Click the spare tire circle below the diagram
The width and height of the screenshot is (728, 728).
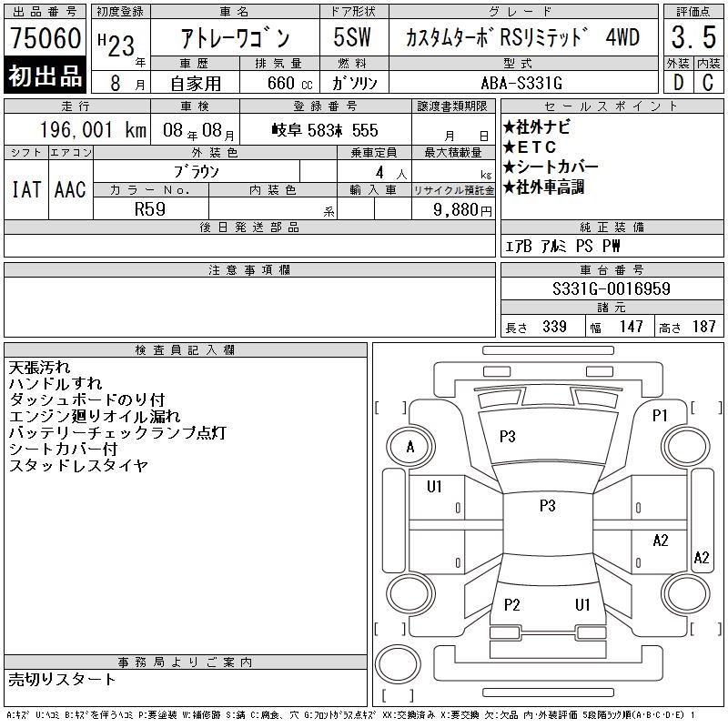point(398,664)
